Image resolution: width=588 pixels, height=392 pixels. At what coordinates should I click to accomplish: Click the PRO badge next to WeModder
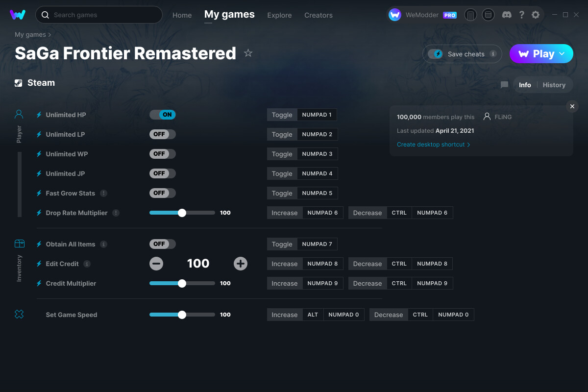[450, 15]
